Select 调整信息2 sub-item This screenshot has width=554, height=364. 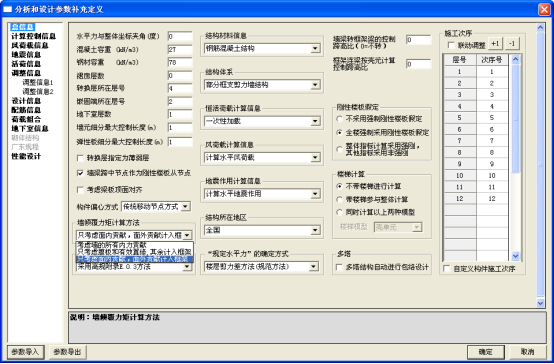click(x=38, y=92)
